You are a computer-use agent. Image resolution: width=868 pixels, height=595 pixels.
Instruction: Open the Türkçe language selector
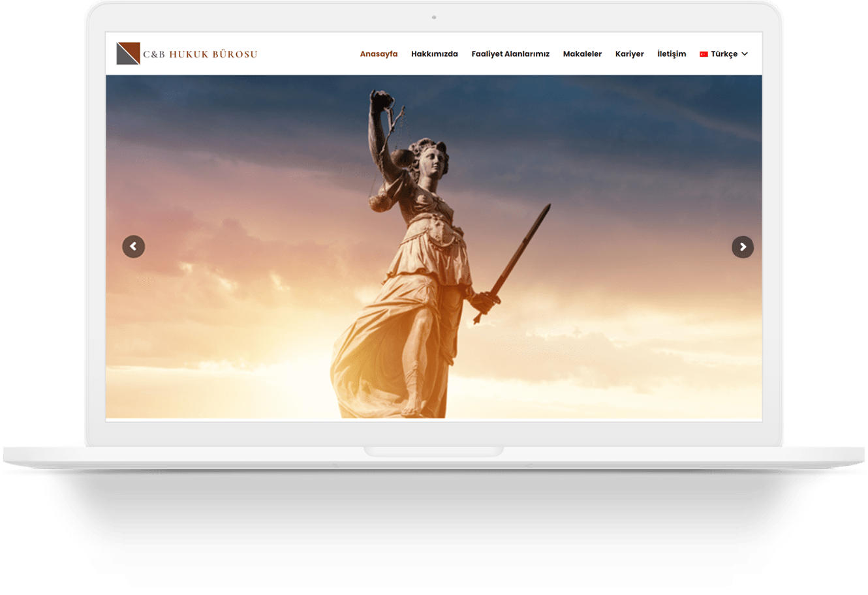click(x=724, y=54)
